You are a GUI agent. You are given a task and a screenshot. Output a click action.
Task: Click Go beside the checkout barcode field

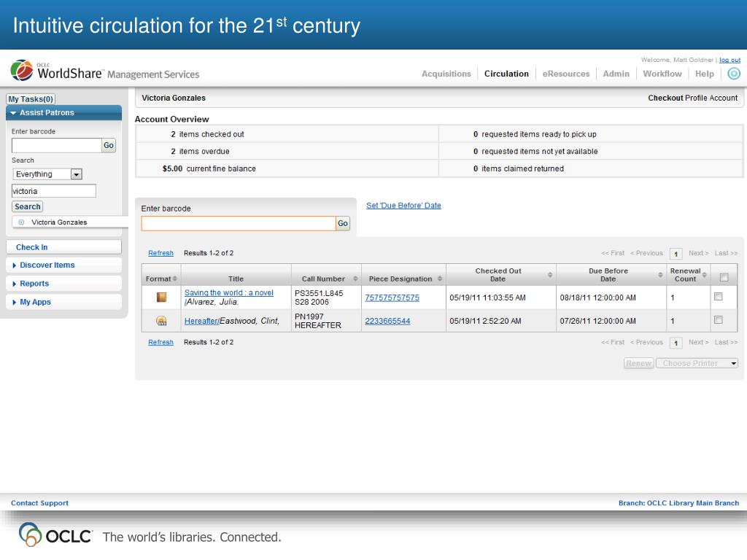pyautogui.click(x=343, y=223)
